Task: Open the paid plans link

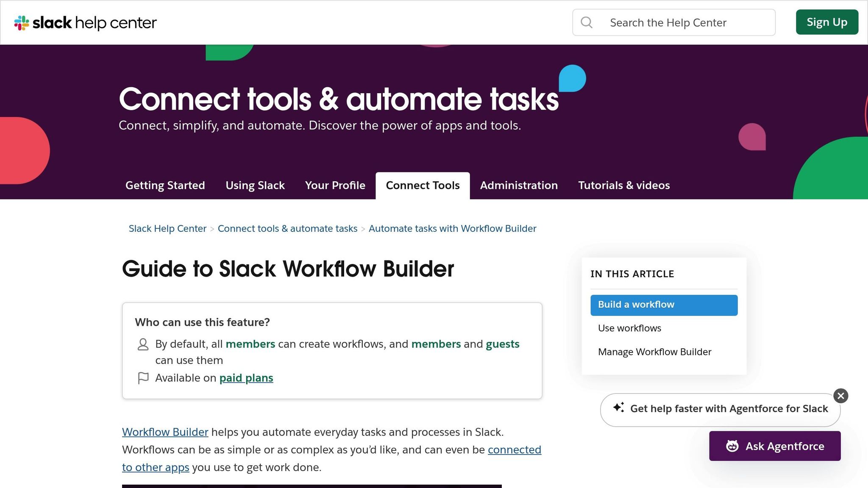Action: click(246, 377)
